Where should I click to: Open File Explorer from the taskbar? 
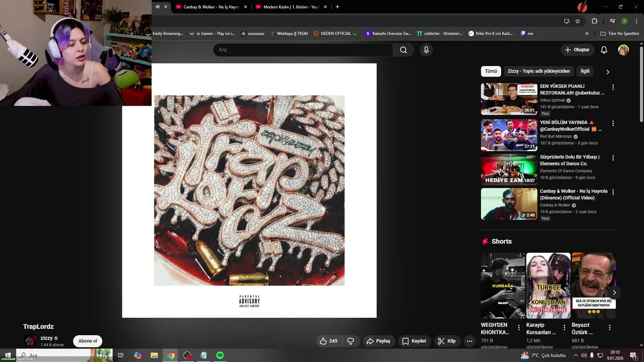(154, 355)
